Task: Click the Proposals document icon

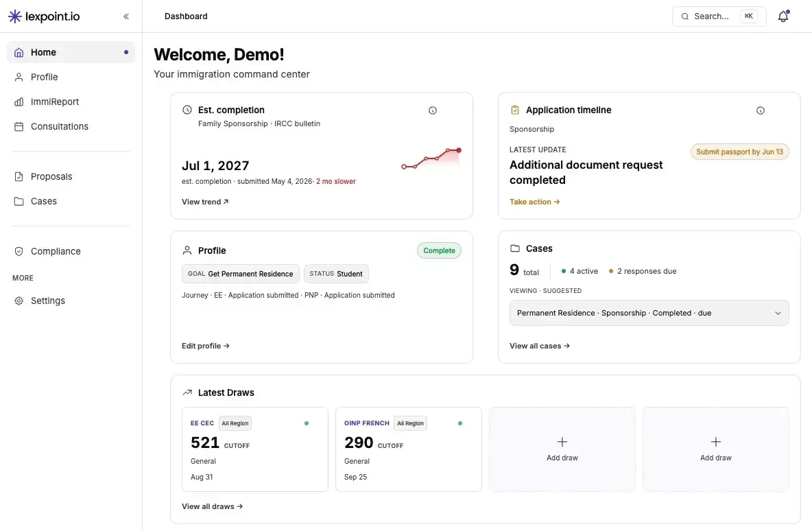Action: pyautogui.click(x=19, y=176)
